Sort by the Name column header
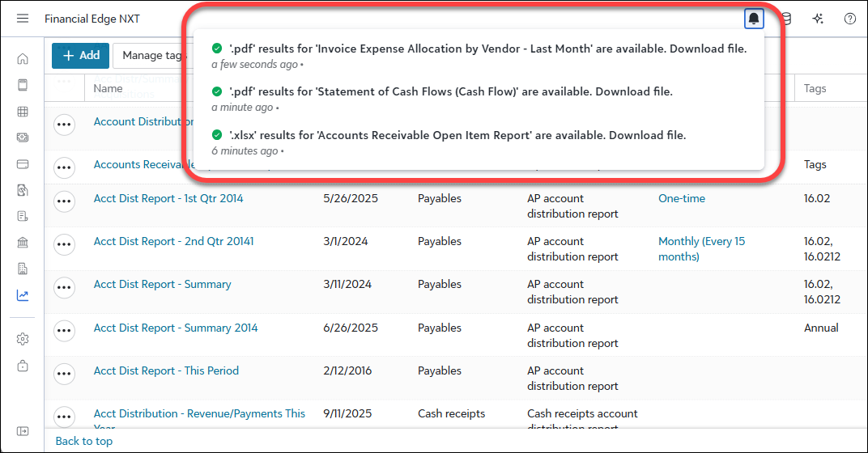 click(108, 88)
